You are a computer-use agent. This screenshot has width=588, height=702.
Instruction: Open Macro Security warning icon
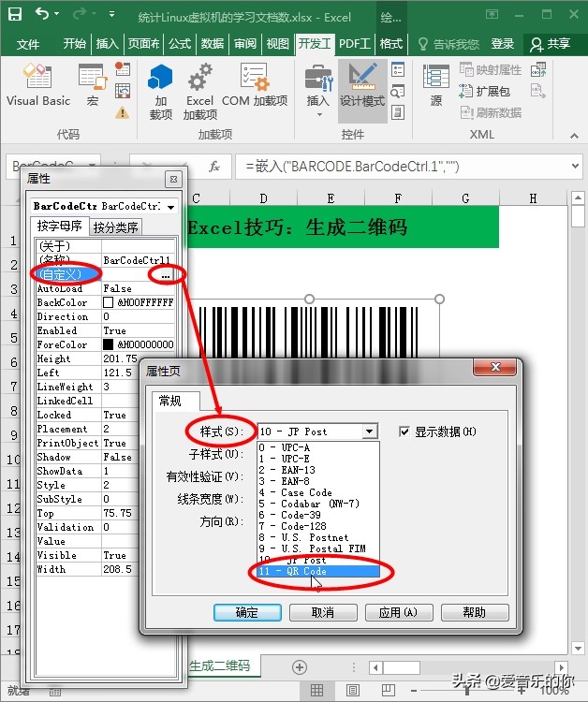(123, 113)
